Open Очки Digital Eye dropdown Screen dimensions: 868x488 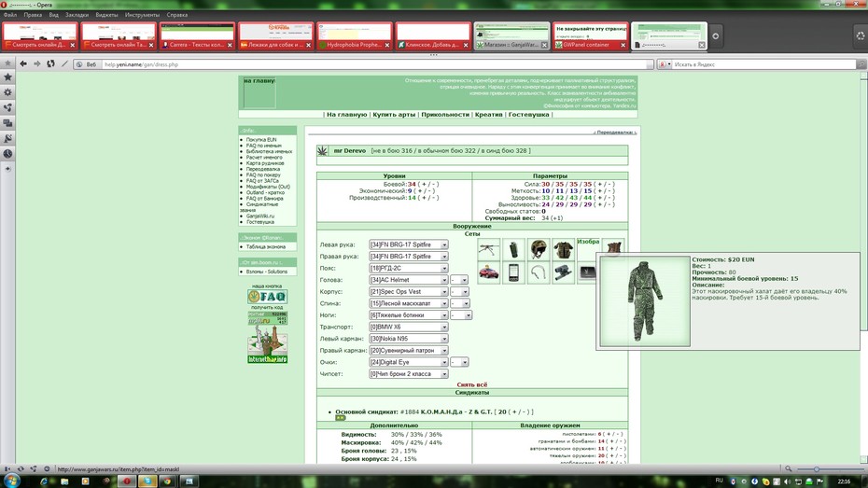(x=409, y=362)
